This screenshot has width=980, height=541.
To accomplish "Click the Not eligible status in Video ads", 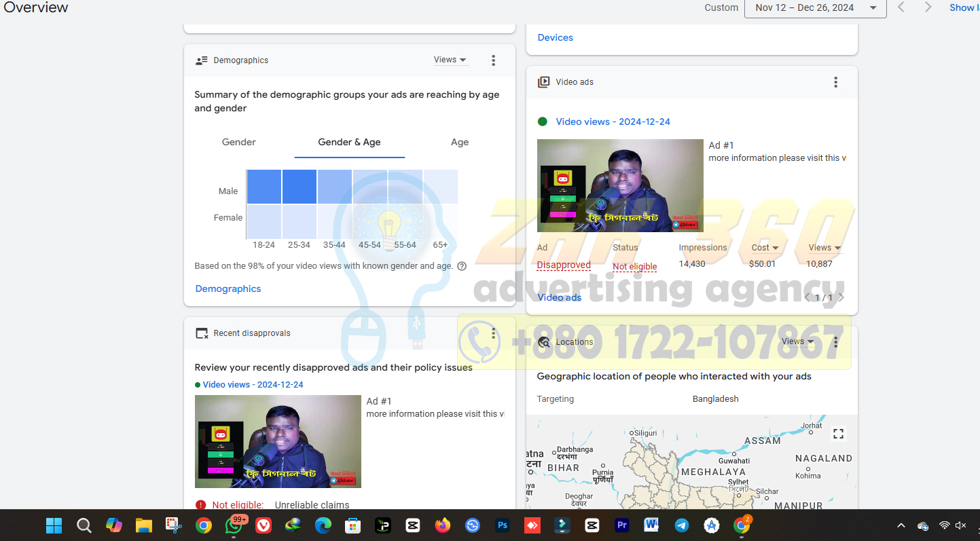I will (635, 267).
